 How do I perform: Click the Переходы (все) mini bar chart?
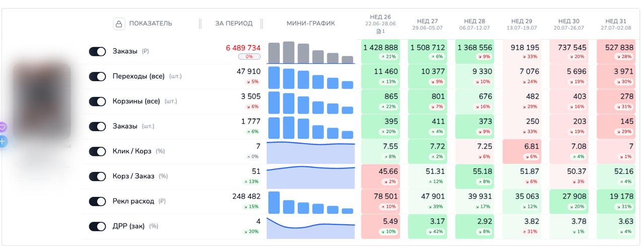pos(310,77)
